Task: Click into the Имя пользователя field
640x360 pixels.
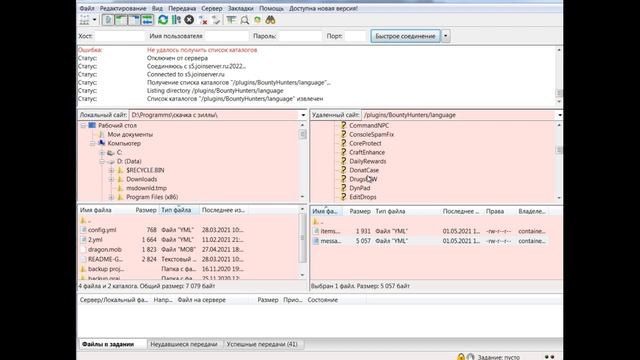Action: pos(227,36)
